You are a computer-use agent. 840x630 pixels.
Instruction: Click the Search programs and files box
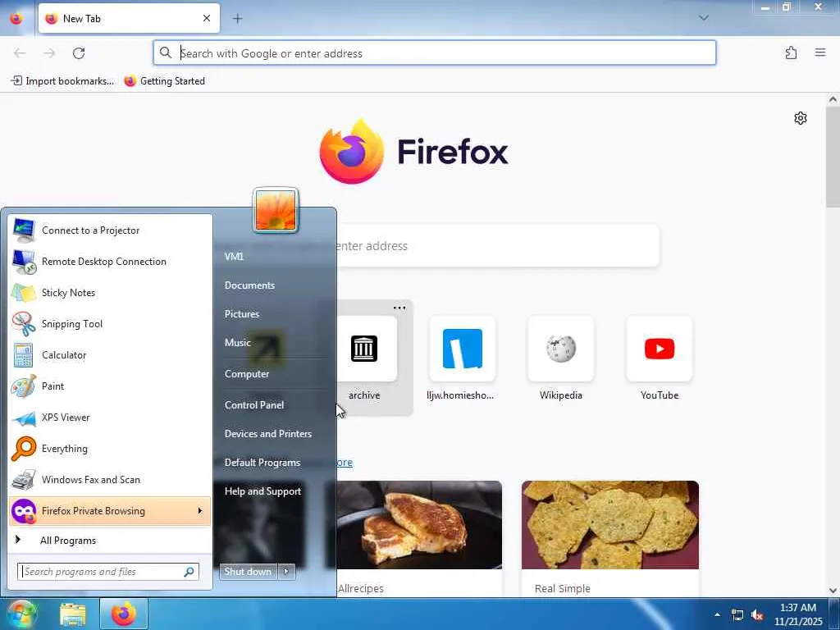tap(107, 572)
